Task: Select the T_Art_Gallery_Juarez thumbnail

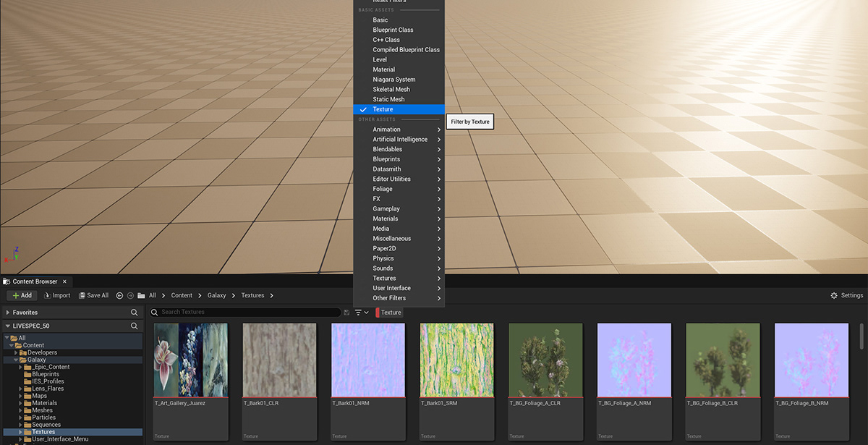Action: pyautogui.click(x=190, y=360)
